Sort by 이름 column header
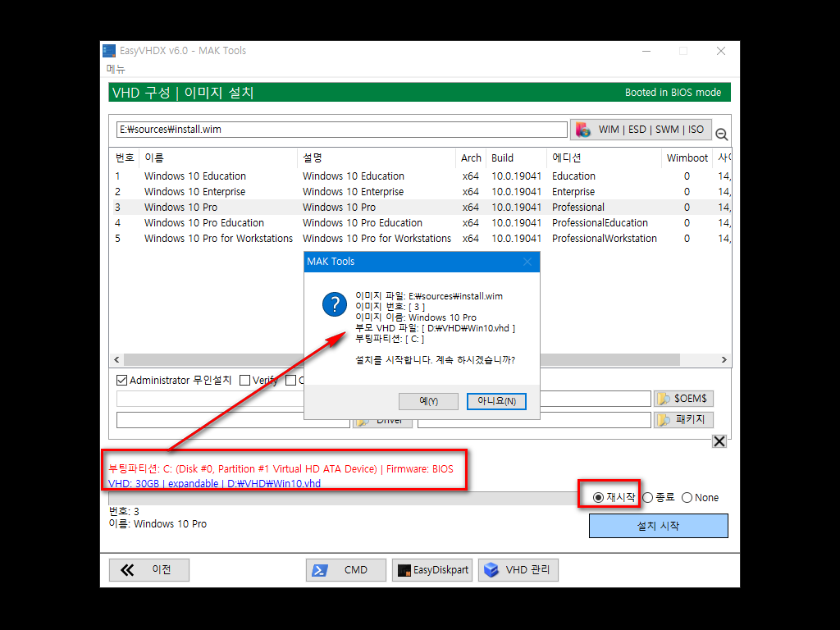This screenshot has width=840, height=630. pos(218,158)
